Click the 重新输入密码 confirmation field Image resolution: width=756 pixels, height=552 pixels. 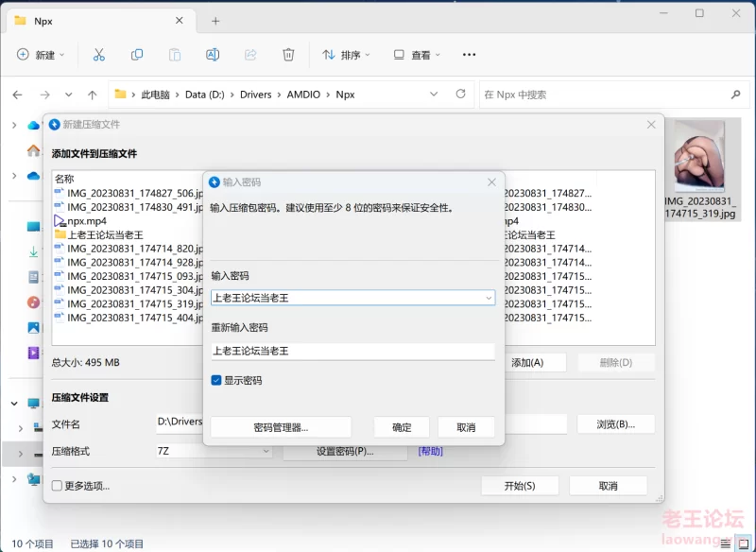coord(352,351)
